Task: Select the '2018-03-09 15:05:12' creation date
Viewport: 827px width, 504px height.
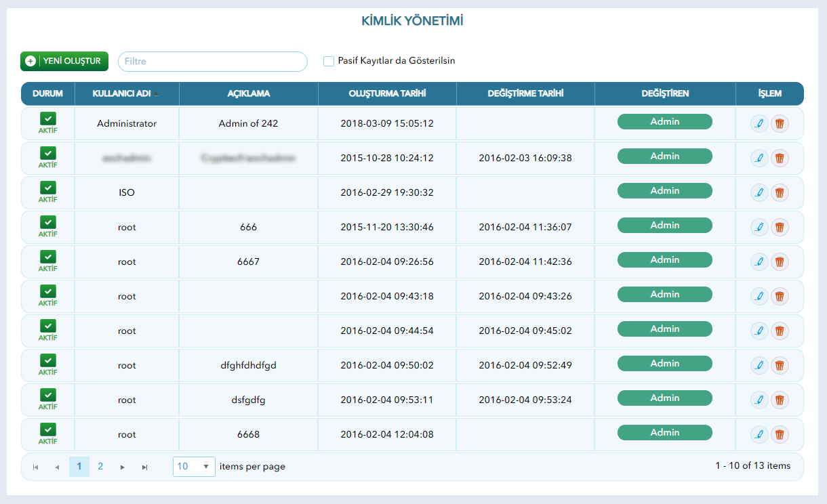Action: (x=387, y=124)
